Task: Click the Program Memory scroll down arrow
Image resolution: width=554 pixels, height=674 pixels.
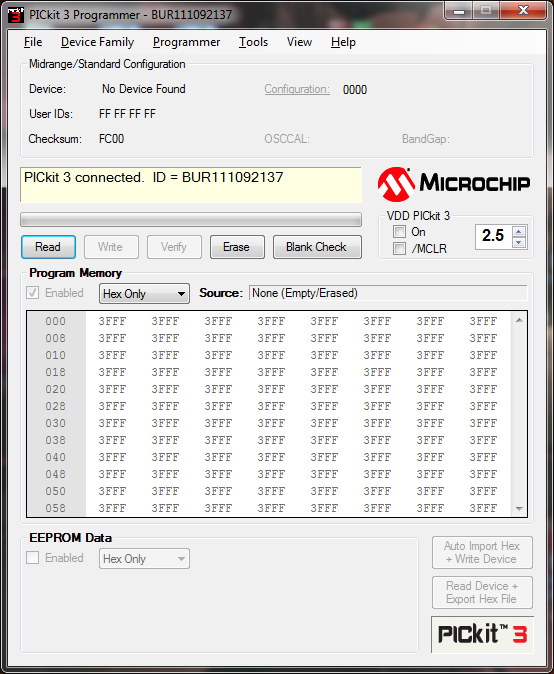Action: pyautogui.click(x=519, y=509)
